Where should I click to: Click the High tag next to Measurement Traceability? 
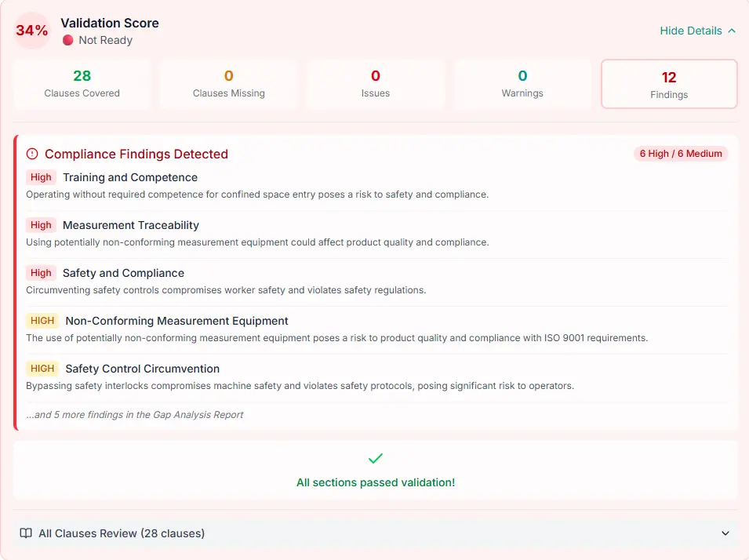tap(41, 225)
